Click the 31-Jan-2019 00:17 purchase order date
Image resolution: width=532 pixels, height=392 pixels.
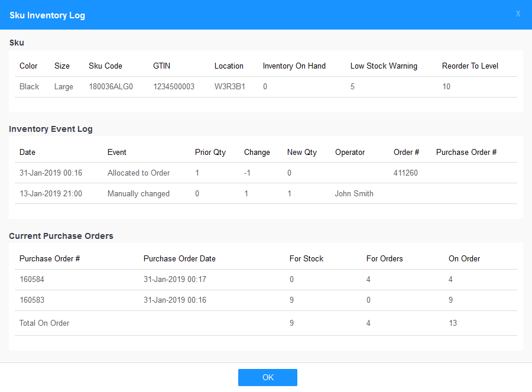pos(175,280)
